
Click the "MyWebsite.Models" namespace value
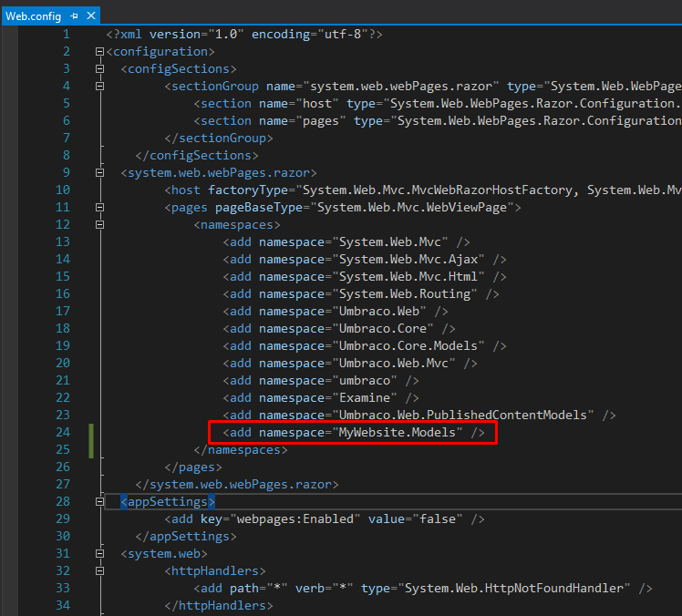click(x=398, y=433)
